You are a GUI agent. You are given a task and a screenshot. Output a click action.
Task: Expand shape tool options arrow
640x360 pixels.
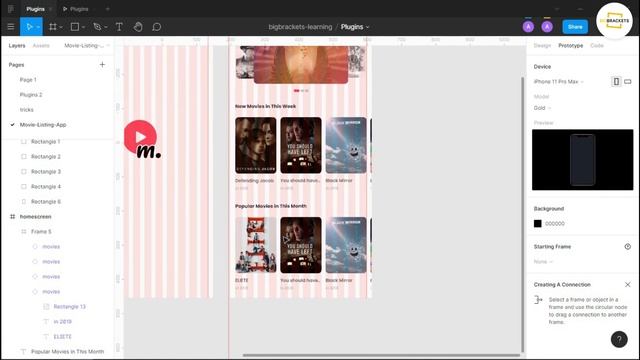(83, 27)
